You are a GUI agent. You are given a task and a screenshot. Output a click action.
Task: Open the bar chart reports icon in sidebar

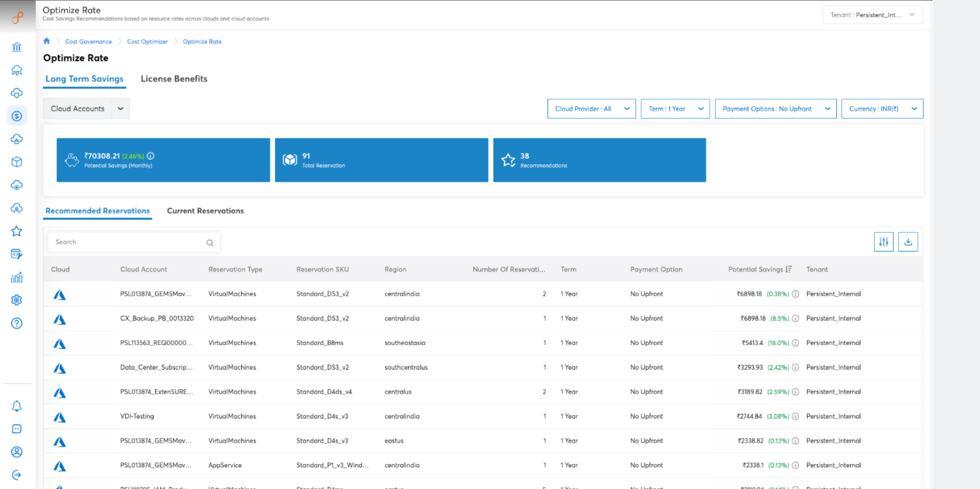[17, 277]
